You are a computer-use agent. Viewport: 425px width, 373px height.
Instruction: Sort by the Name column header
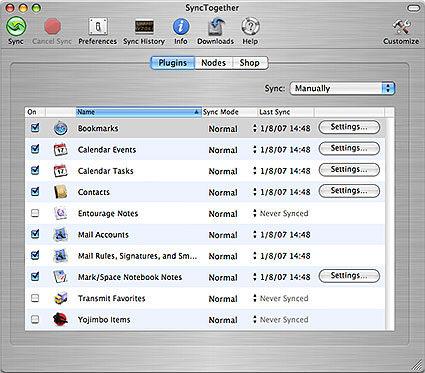[139, 112]
